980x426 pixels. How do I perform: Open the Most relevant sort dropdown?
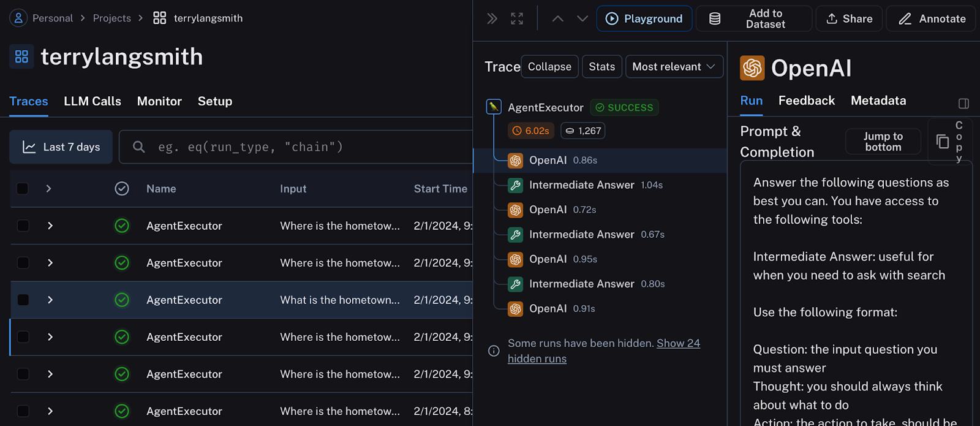(674, 66)
